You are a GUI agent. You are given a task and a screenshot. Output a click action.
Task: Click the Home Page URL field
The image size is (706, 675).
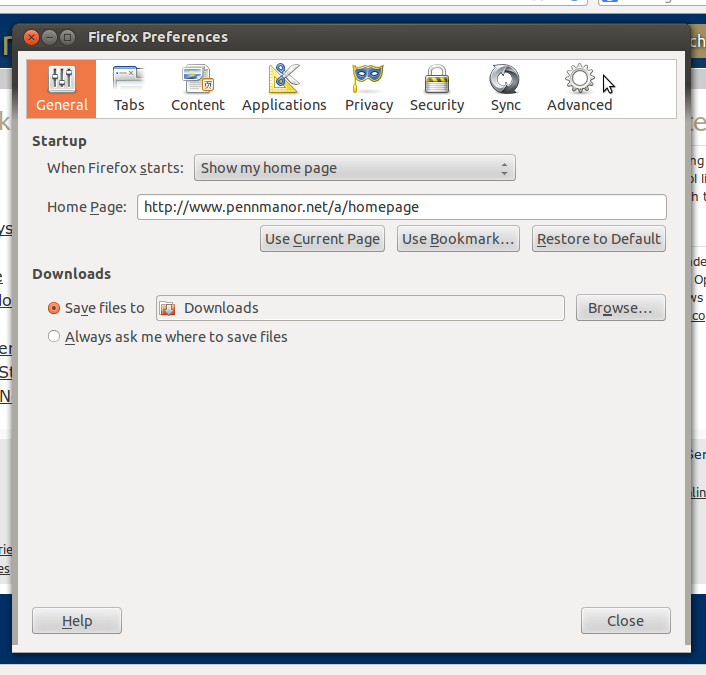pos(402,207)
